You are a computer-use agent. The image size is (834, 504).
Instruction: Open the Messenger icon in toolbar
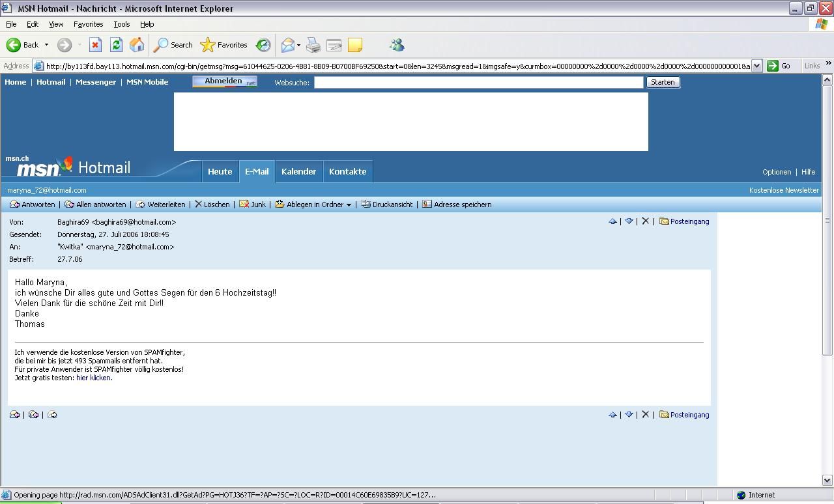pos(397,45)
